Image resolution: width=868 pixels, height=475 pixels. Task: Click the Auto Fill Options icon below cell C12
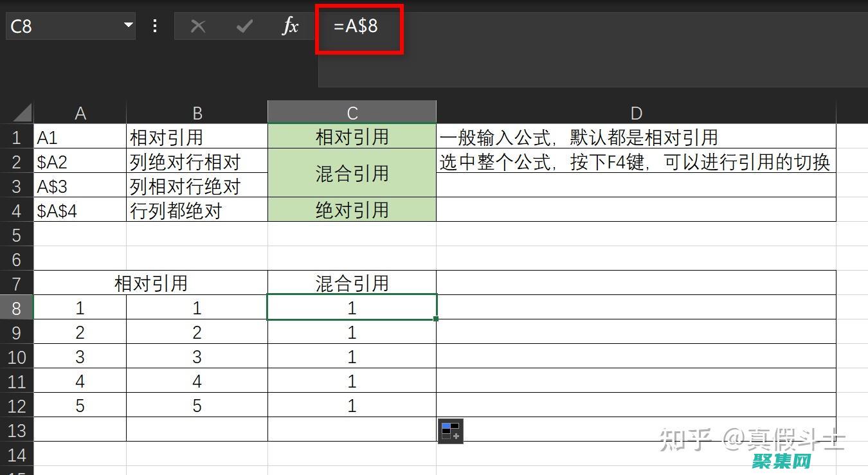[450, 431]
